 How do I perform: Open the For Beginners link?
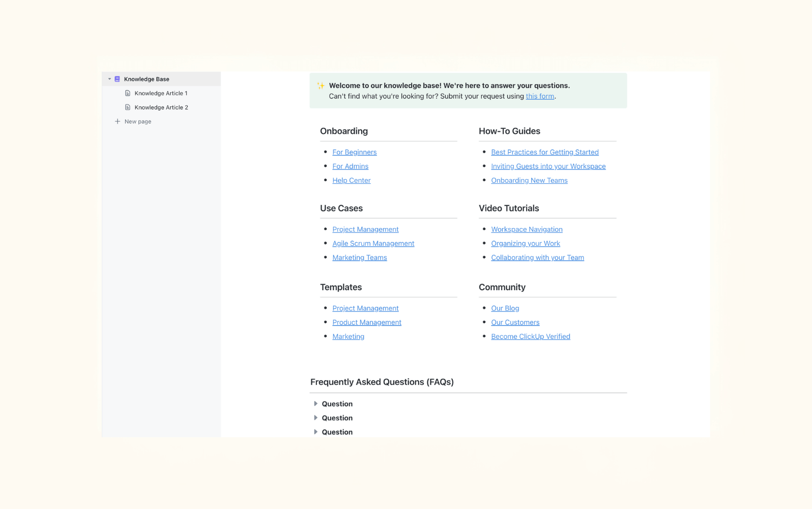tap(355, 152)
